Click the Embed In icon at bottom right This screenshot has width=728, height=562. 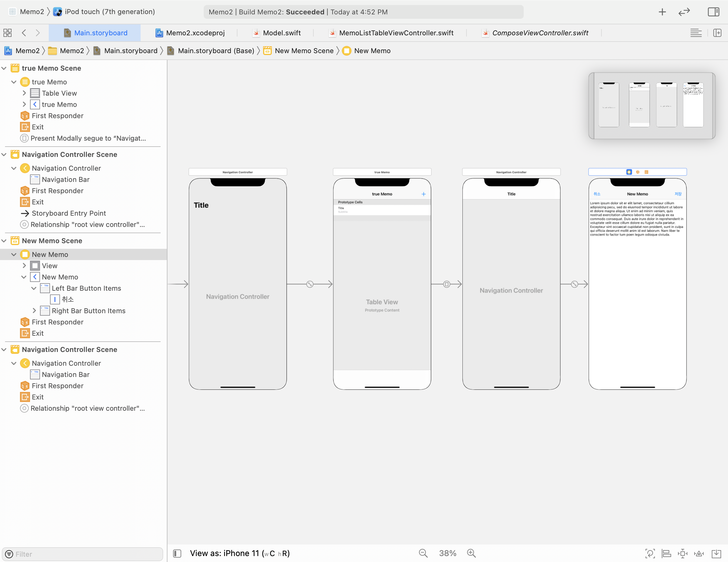click(x=716, y=553)
